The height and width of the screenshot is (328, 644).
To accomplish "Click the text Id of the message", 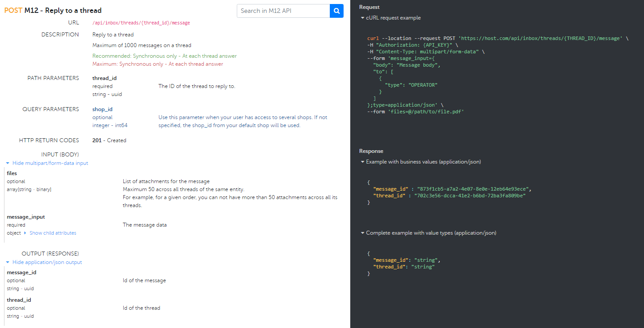I will [x=144, y=280].
